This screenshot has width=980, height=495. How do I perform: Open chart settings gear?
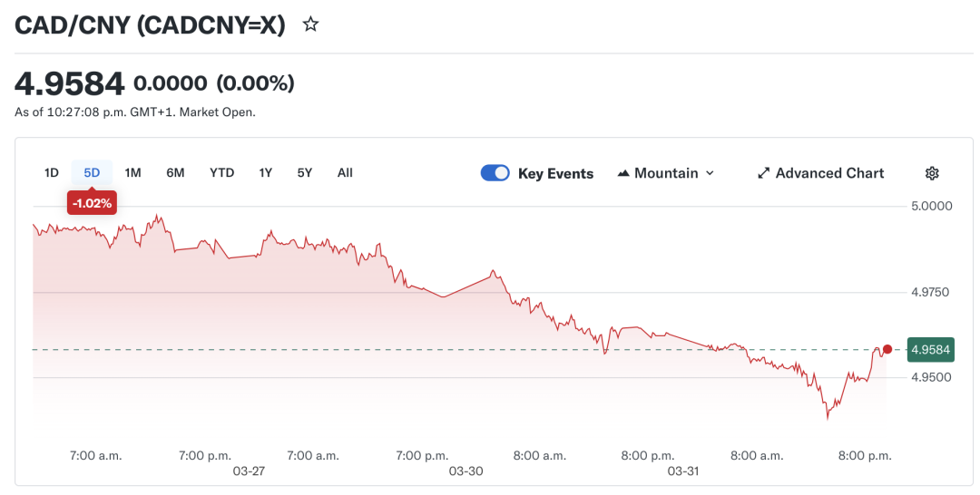tap(932, 173)
